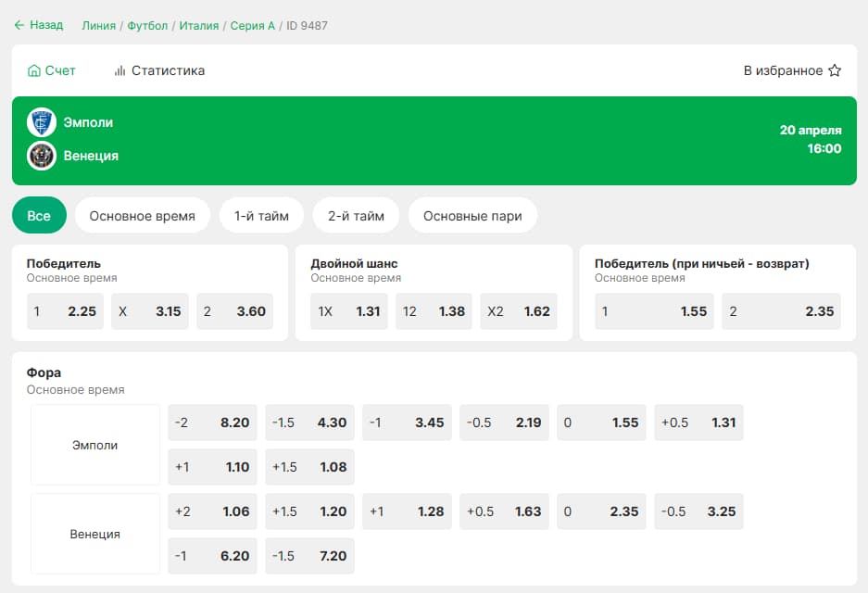Viewport: 868px width, 593px height.
Task: Open Италия breadcrumb link
Action: [x=199, y=25]
